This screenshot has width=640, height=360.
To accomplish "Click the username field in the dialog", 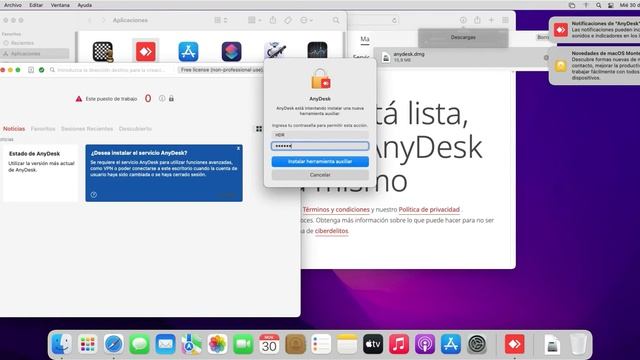I will (x=320, y=135).
